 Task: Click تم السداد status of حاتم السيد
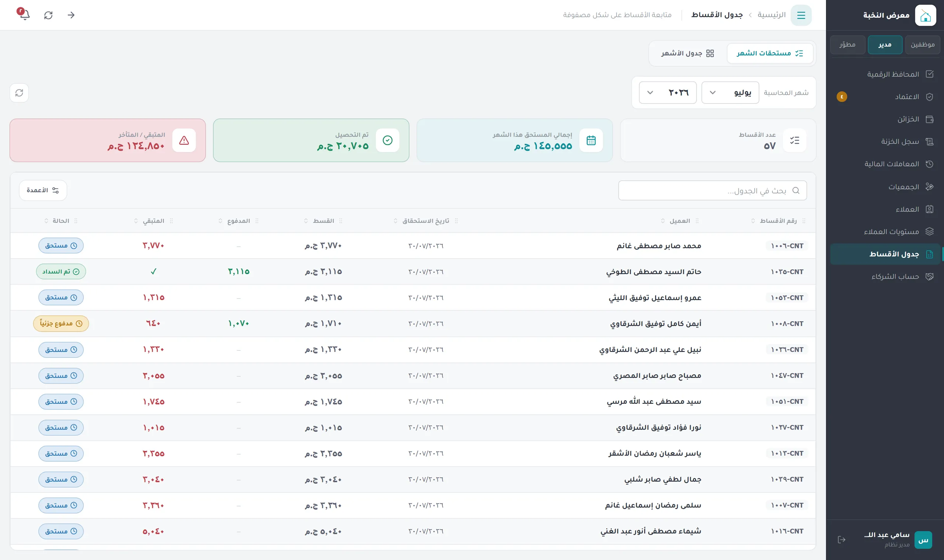(x=61, y=272)
